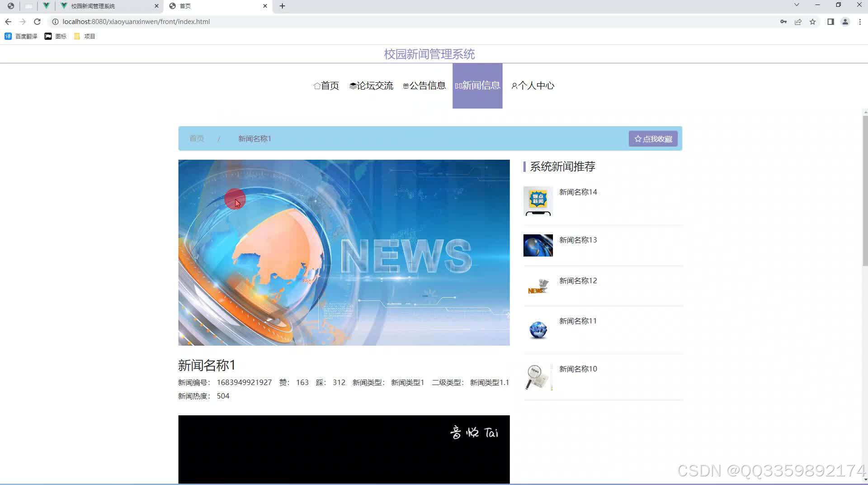Click the scrollbar down arrow

tap(865, 480)
